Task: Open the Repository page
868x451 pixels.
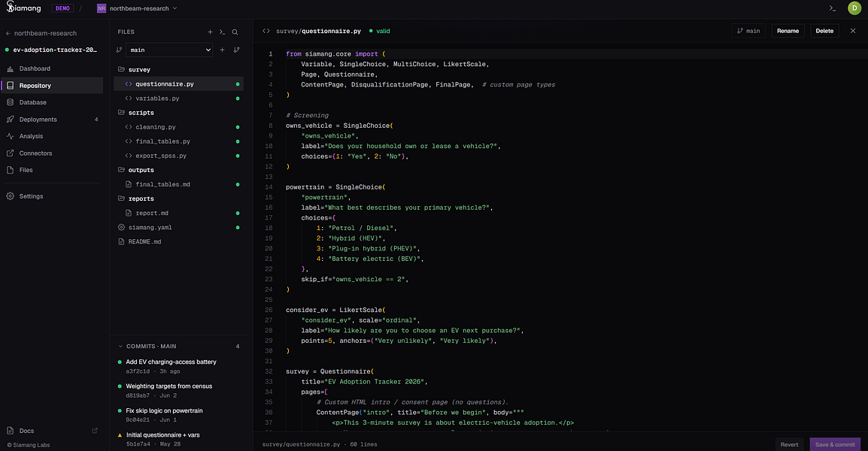Action: [x=51, y=86]
